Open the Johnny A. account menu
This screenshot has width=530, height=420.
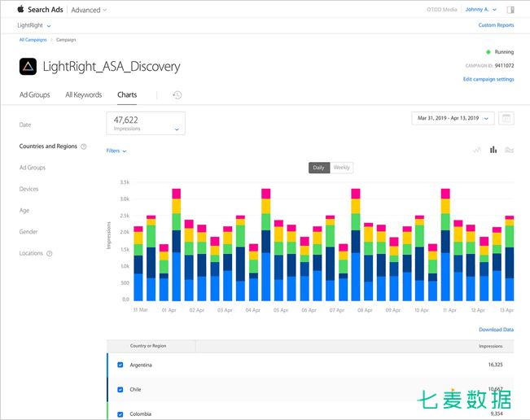pos(480,10)
